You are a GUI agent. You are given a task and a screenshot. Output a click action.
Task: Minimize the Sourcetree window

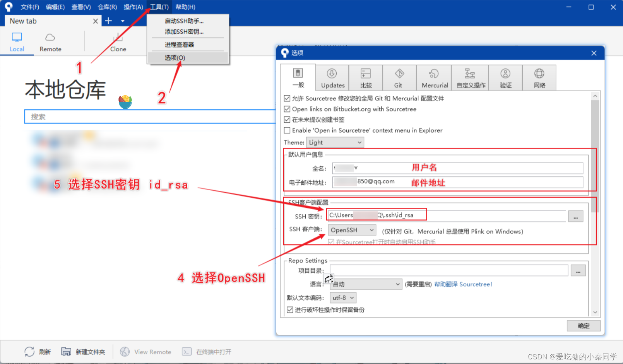click(569, 7)
